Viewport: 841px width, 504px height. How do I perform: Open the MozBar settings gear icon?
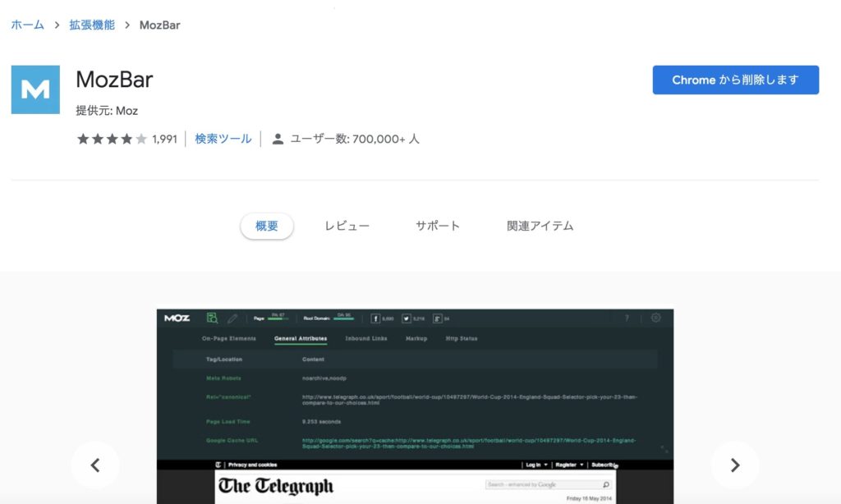pos(655,318)
